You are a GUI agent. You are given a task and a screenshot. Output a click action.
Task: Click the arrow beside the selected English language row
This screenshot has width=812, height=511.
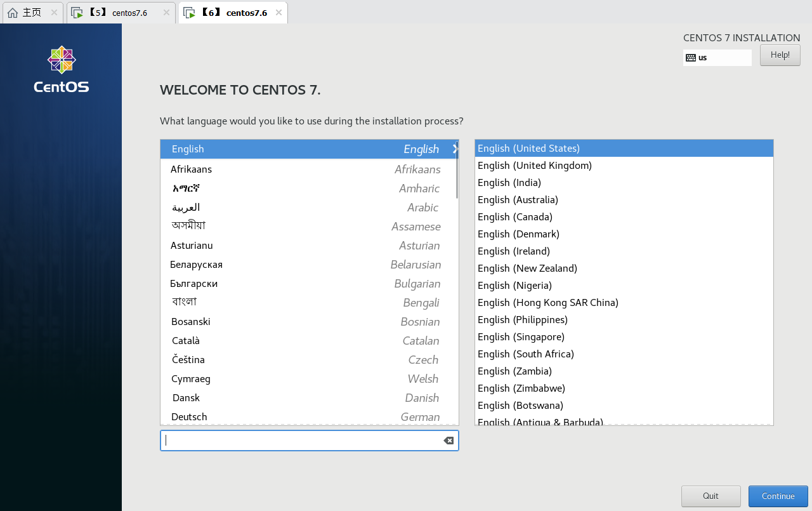tap(455, 149)
